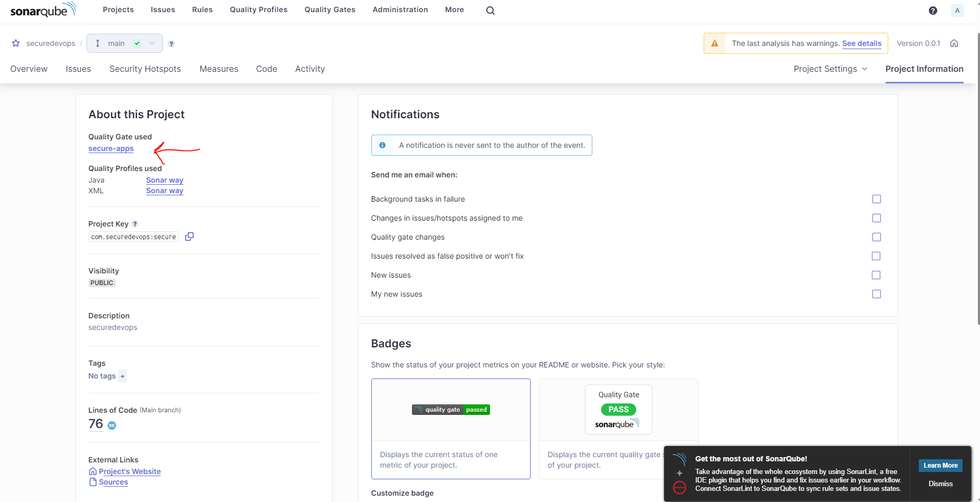This screenshot has width=980, height=502.
Task: Select the quality gate PASS badge style
Action: click(x=618, y=410)
